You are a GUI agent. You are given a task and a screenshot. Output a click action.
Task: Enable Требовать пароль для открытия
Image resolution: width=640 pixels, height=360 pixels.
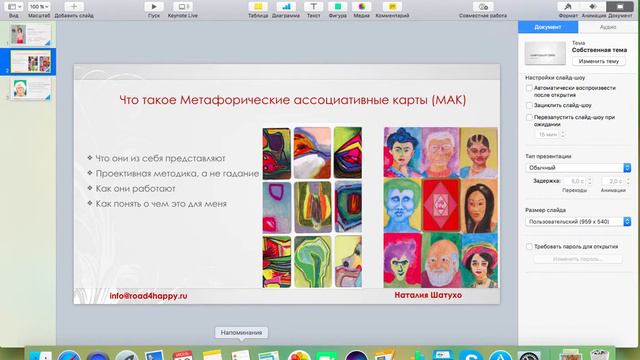tap(529, 247)
